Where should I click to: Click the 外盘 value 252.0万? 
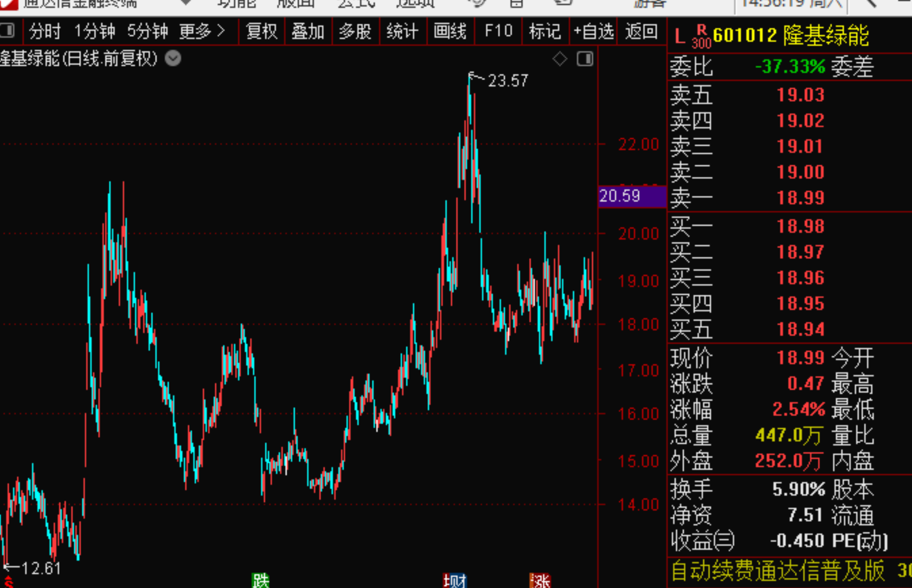[x=789, y=461]
